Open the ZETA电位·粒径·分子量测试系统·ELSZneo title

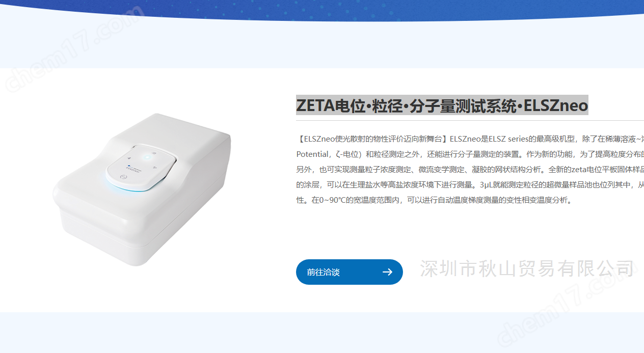click(x=442, y=105)
